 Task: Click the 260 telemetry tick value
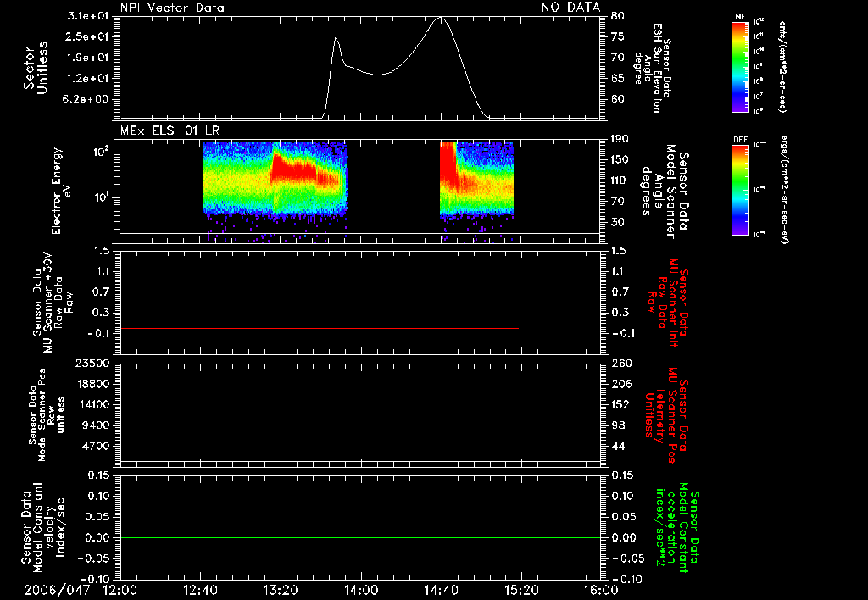(x=620, y=364)
